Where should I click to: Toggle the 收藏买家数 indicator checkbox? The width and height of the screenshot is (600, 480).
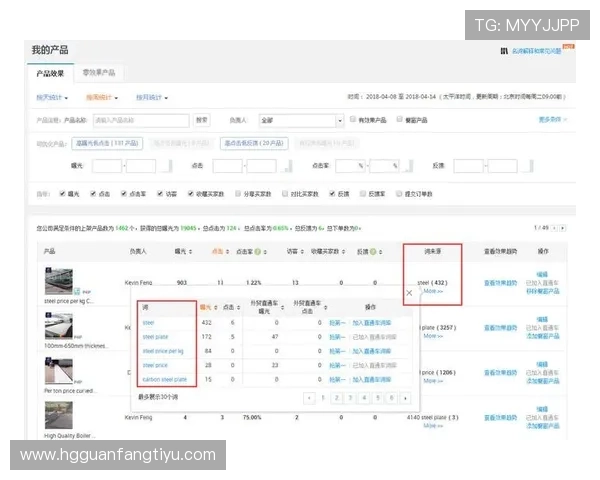click(191, 194)
